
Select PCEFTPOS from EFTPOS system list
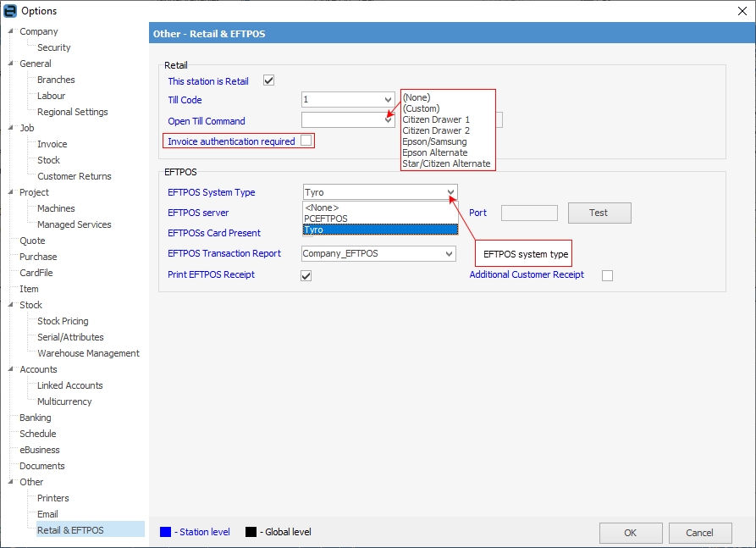pos(326,219)
